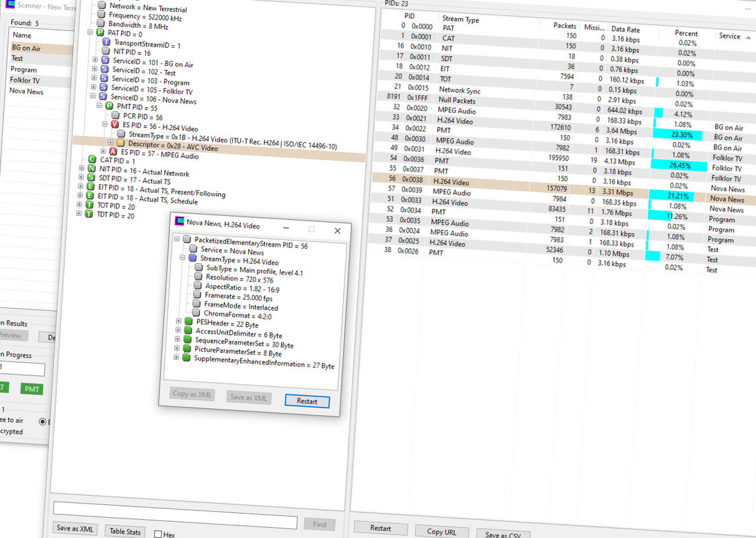Click the TOT PID = 20 icon

89,204
